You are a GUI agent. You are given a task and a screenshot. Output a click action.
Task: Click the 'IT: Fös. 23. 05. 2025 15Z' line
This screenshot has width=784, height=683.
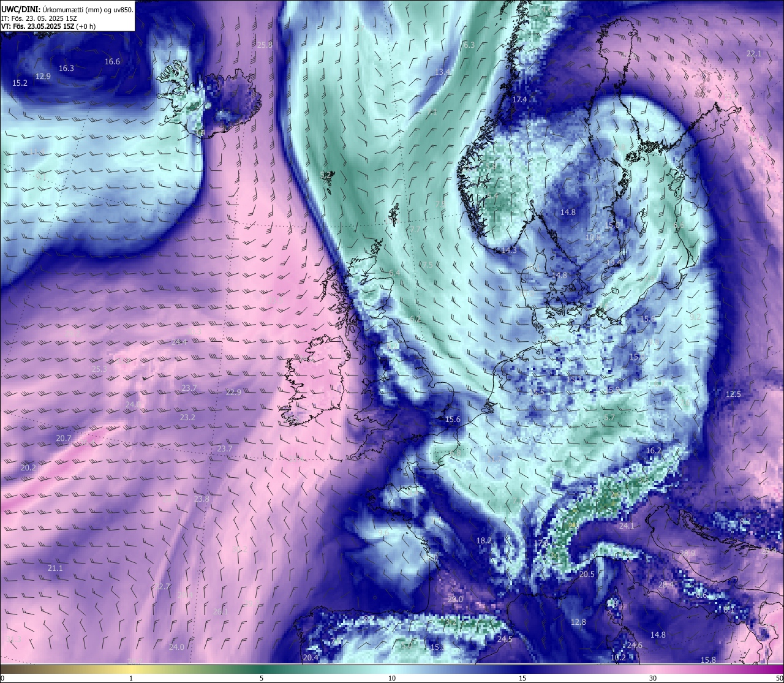40,18
